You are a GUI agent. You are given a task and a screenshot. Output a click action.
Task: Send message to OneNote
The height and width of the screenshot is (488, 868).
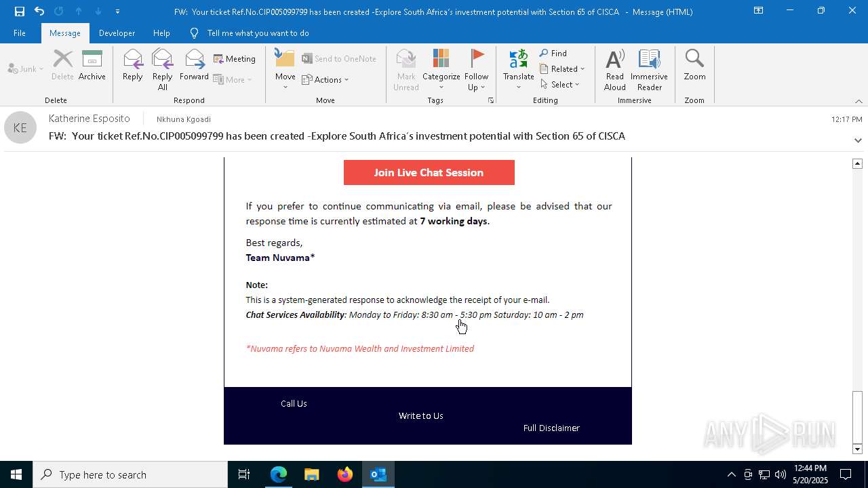pyautogui.click(x=339, y=59)
